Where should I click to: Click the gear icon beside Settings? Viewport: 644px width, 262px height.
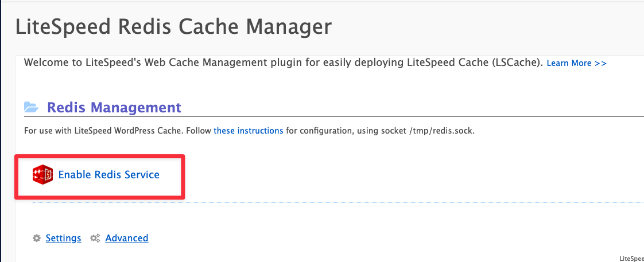coord(37,238)
